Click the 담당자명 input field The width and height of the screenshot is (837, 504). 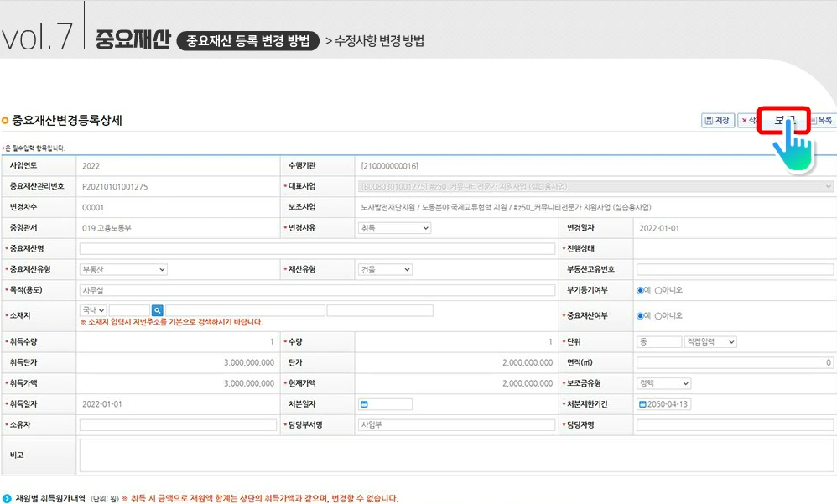click(735, 425)
